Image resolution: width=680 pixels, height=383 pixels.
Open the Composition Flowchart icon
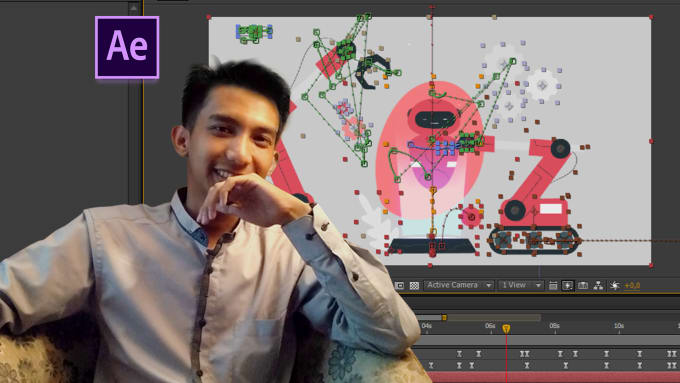(x=598, y=285)
